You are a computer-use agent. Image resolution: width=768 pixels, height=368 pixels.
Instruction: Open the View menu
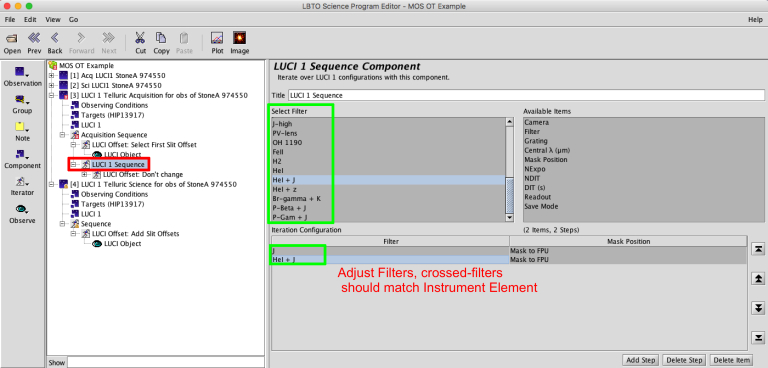[x=53, y=20]
